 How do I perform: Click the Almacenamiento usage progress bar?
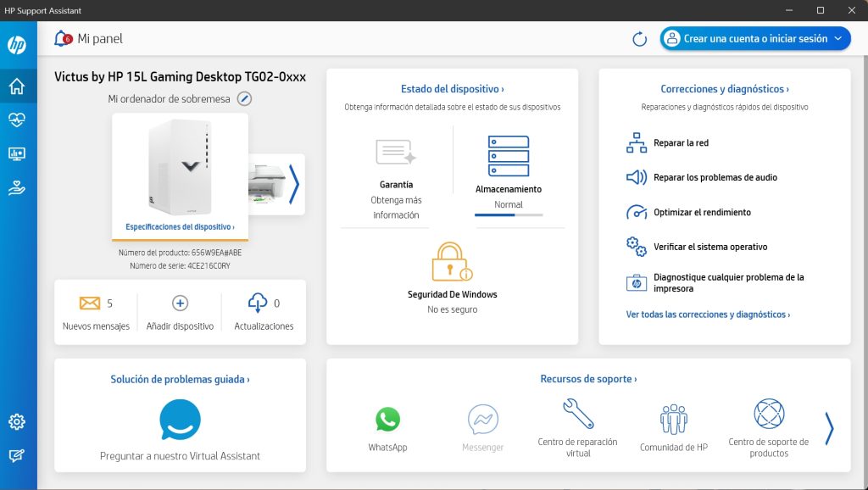[509, 214]
